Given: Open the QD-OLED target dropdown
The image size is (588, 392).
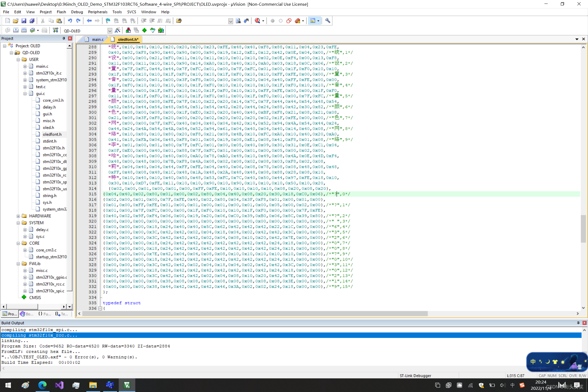Looking at the screenshot, I should [110, 31].
